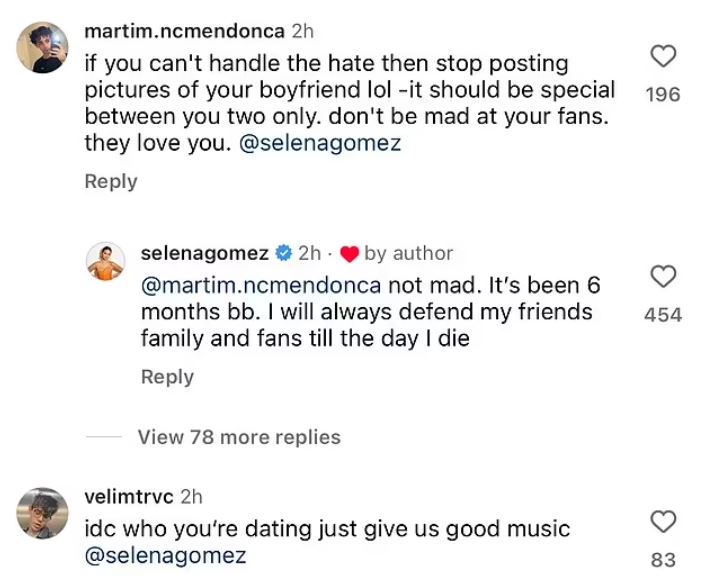Image resolution: width=704 pixels, height=576 pixels.
Task: Click the red heart 'by author' icon
Action: tap(349, 253)
